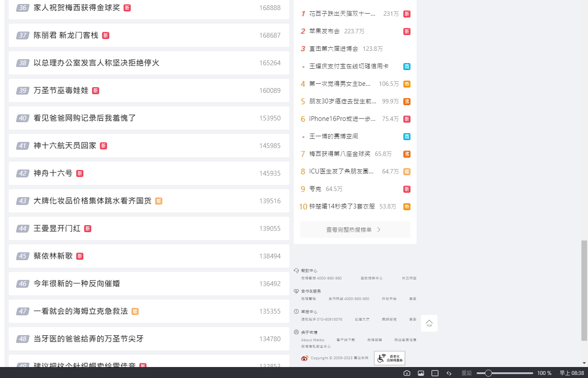Click the 帮助中心 footer heading
The image size is (588, 378).
tap(309, 271)
